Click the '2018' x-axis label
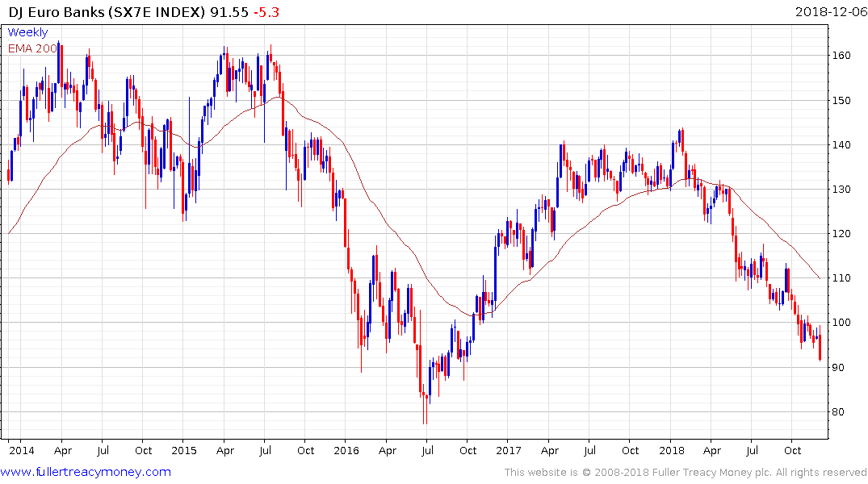The image size is (868, 484). click(672, 450)
